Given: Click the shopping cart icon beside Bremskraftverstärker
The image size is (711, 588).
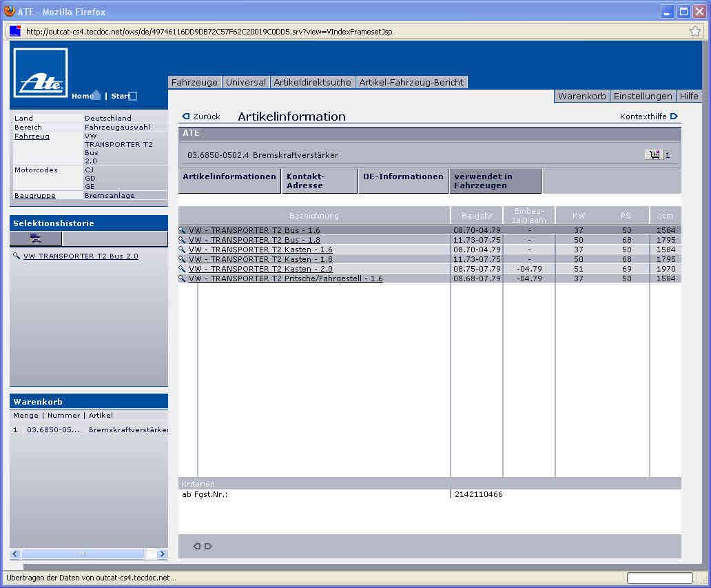Looking at the screenshot, I should [652, 155].
